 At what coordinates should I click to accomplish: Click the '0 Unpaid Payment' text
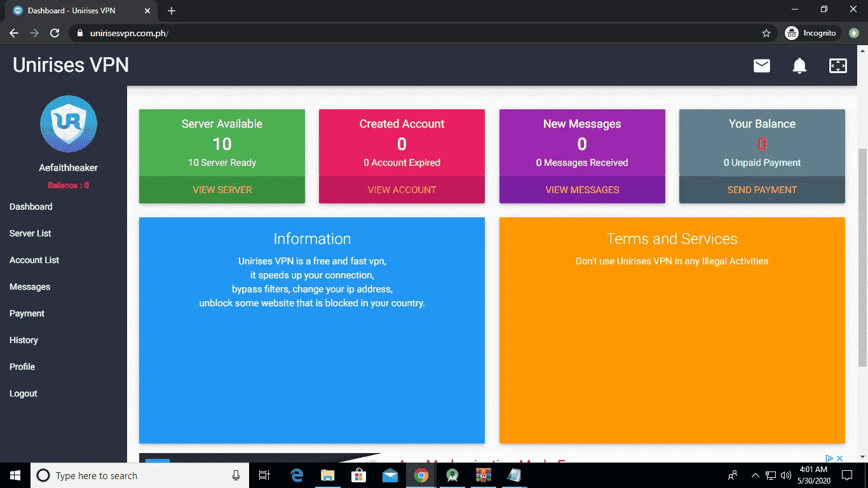pos(762,163)
